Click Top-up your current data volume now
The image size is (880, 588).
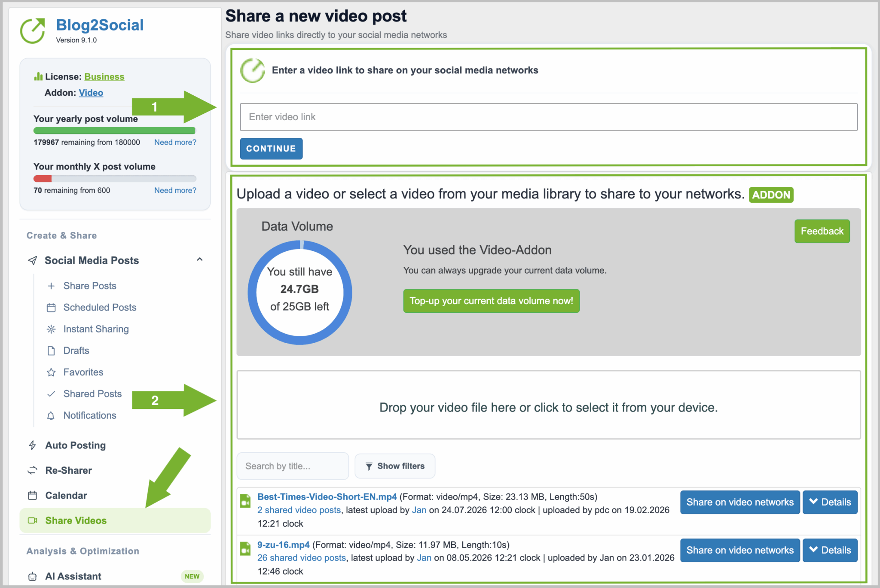coord(491,301)
